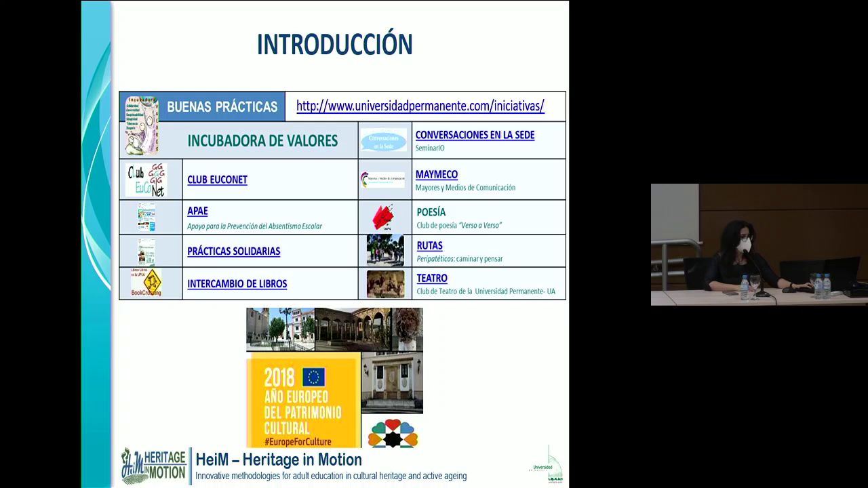Click the Rutas walking group photo
868x488 pixels.
385,251
